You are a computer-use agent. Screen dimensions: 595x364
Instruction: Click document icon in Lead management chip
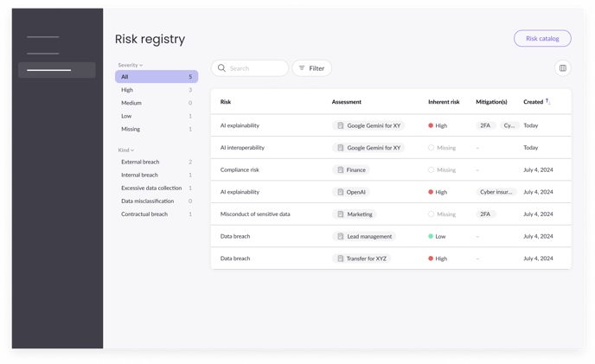coord(341,236)
